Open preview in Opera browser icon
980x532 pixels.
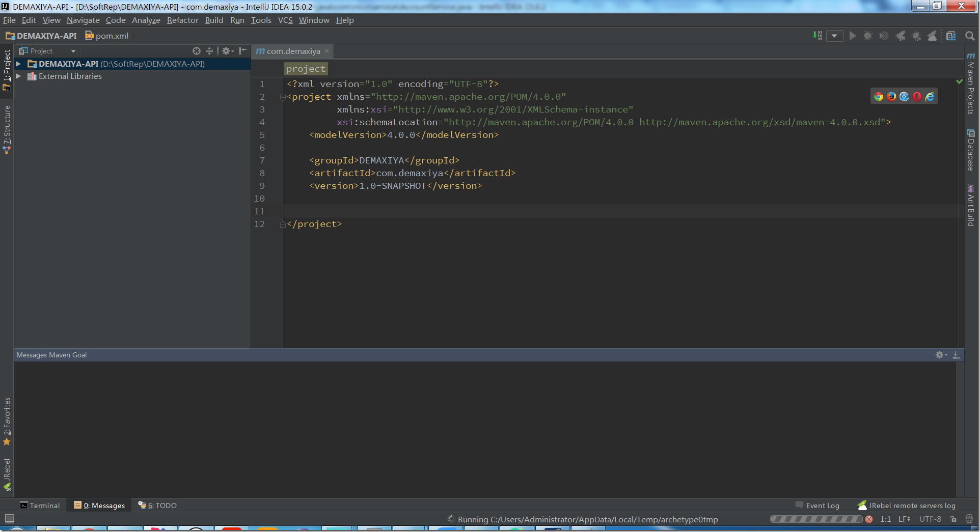click(917, 97)
